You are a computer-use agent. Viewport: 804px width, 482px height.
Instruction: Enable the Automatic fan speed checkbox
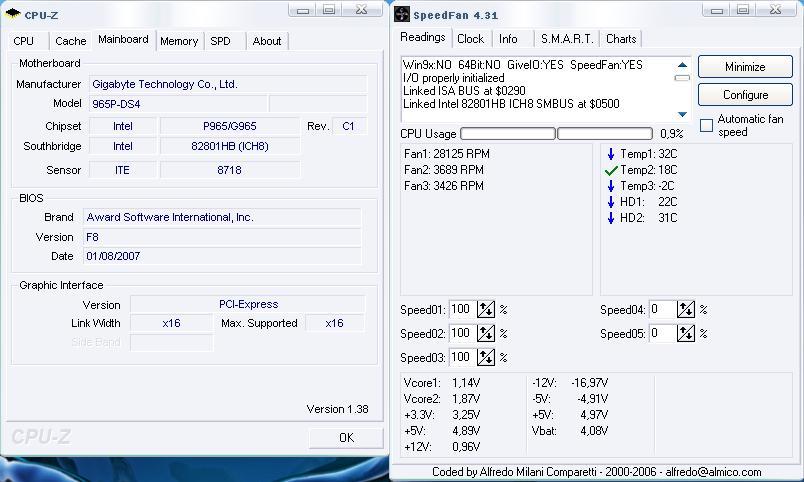pos(706,125)
